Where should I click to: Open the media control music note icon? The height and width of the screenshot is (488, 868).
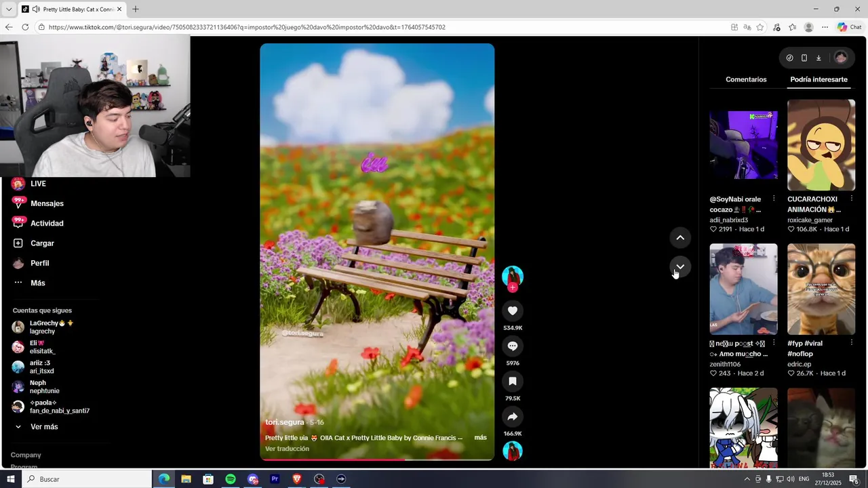point(776,27)
